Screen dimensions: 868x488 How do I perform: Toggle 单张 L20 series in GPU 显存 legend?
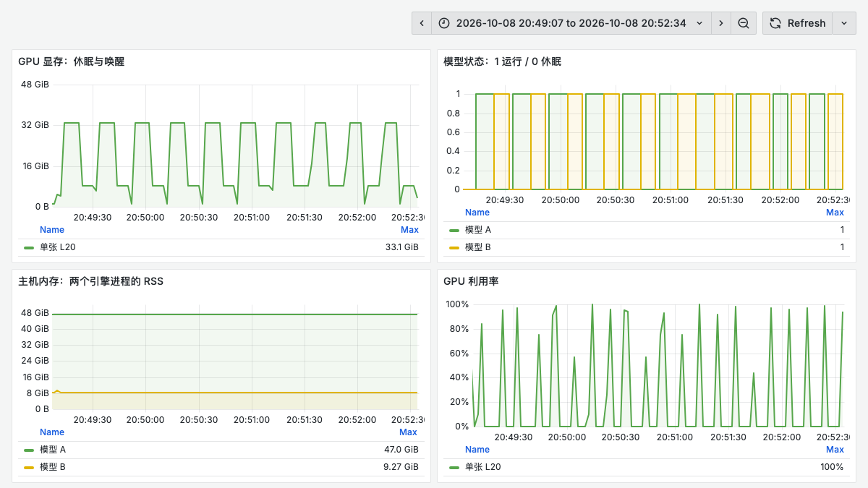pos(58,247)
